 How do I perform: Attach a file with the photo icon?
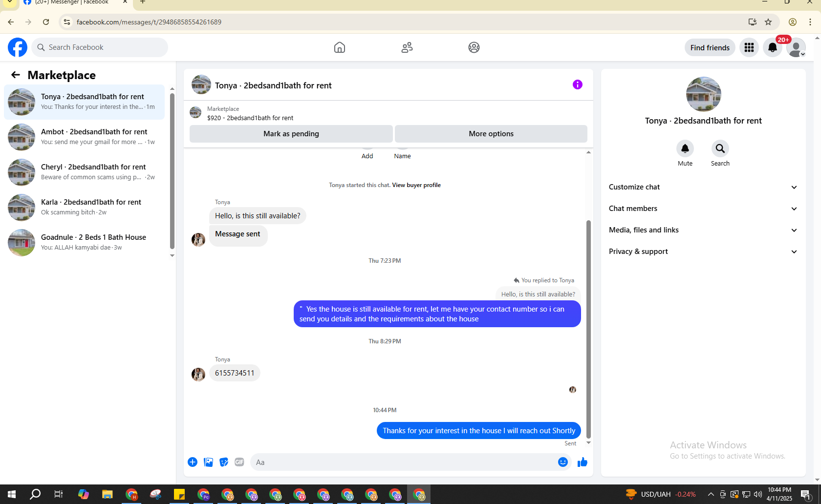click(208, 462)
